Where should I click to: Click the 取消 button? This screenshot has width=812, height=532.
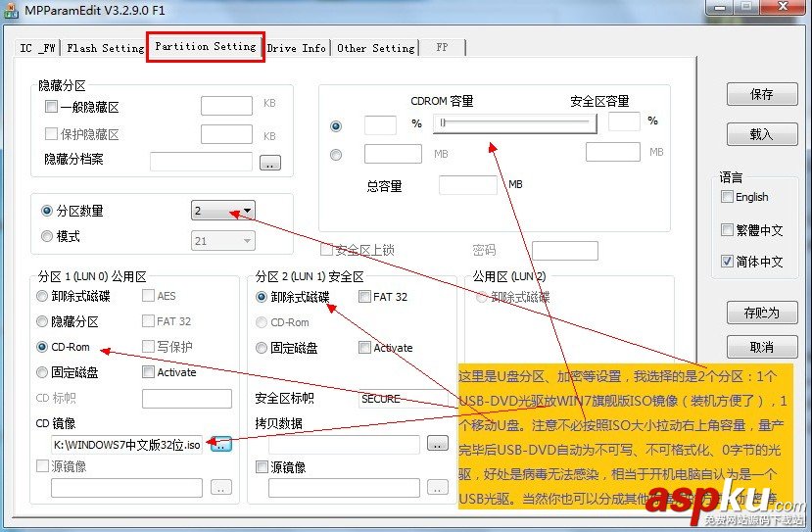(762, 347)
